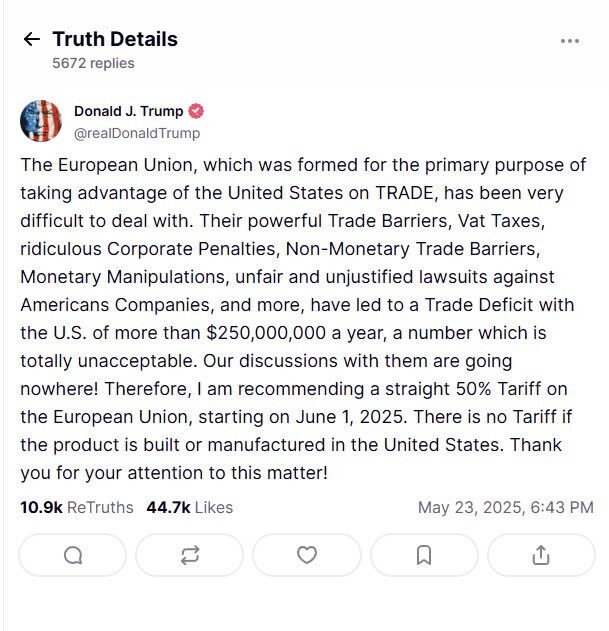The image size is (609, 631).
Task: Bookmark this truth
Action: pos(423,555)
